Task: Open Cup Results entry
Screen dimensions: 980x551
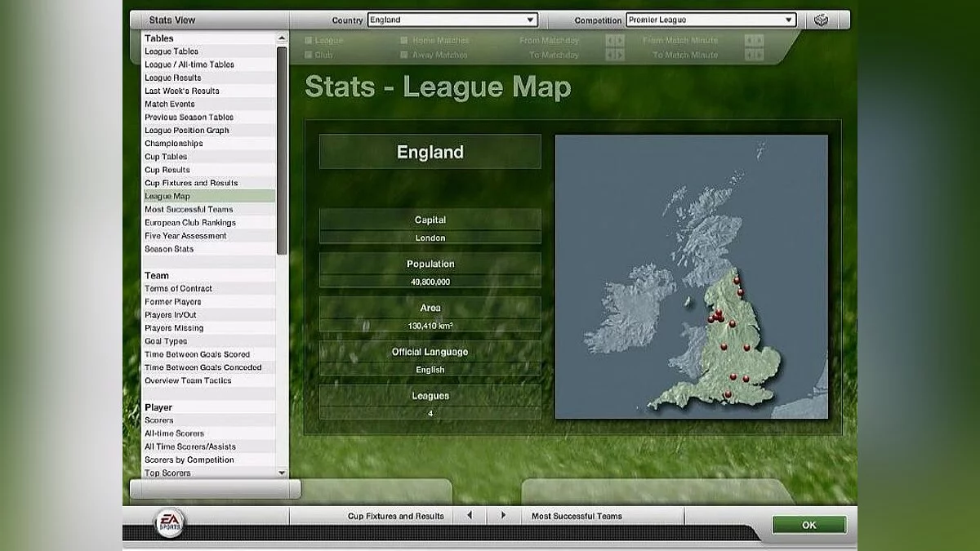Action: point(208,170)
